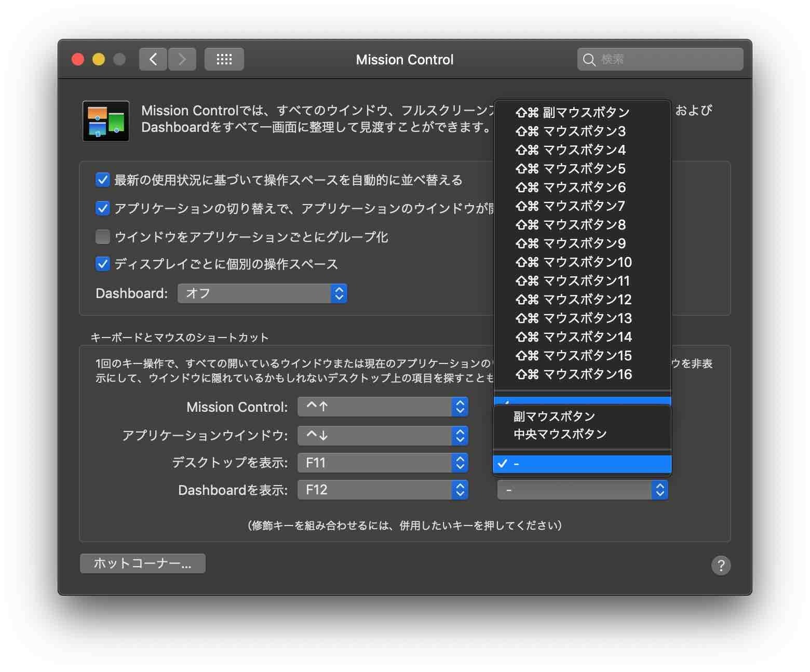Open the デスクトップを表示 F11 dropdown
This screenshot has width=810, height=672.
pos(383,463)
